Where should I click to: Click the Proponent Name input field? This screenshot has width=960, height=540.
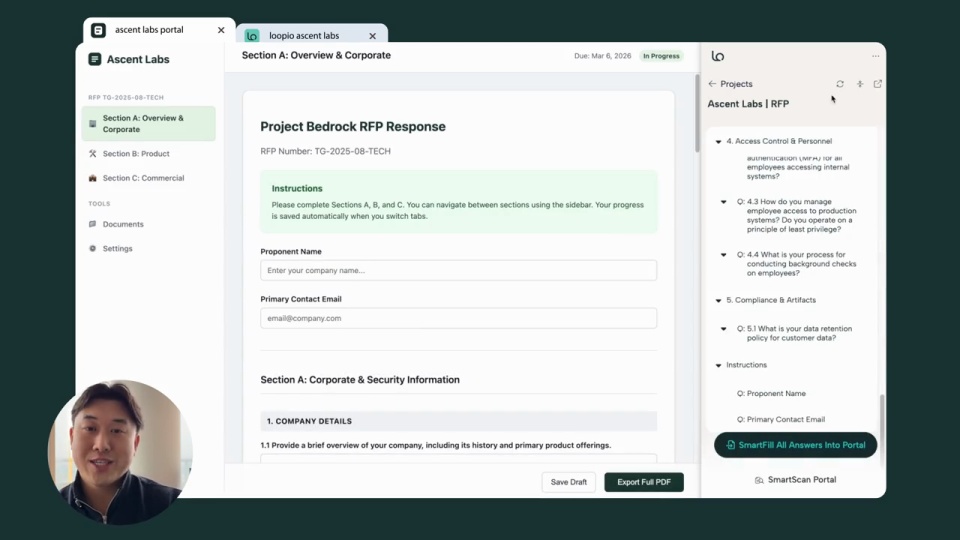click(x=459, y=271)
